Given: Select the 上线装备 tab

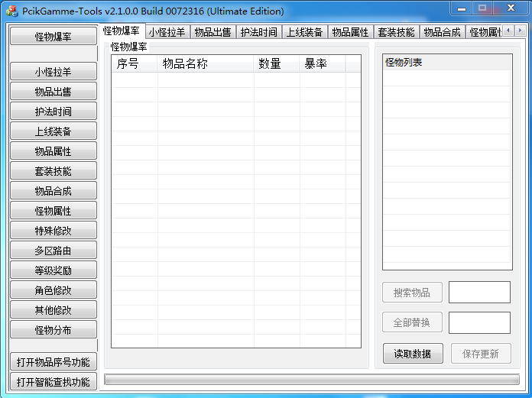Looking at the screenshot, I should pyautogui.click(x=305, y=32).
